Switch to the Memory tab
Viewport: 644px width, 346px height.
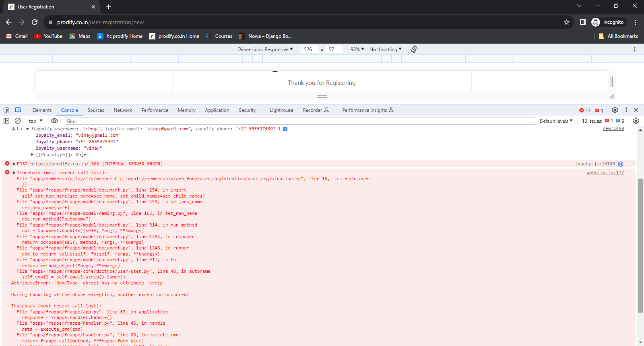pyautogui.click(x=187, y=110)
